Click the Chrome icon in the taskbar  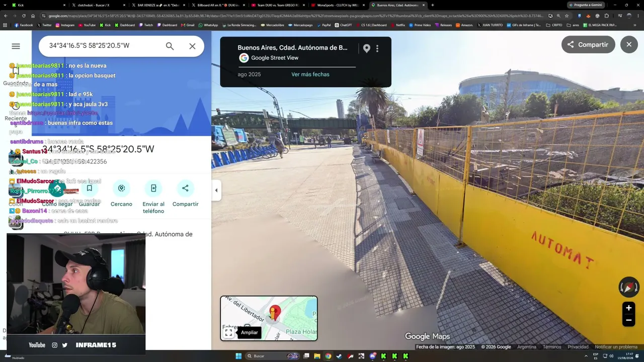click(x=328, y=356)
